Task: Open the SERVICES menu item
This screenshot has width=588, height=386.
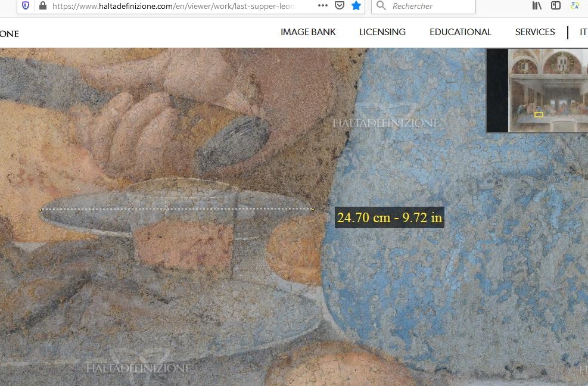Action: 535,32
